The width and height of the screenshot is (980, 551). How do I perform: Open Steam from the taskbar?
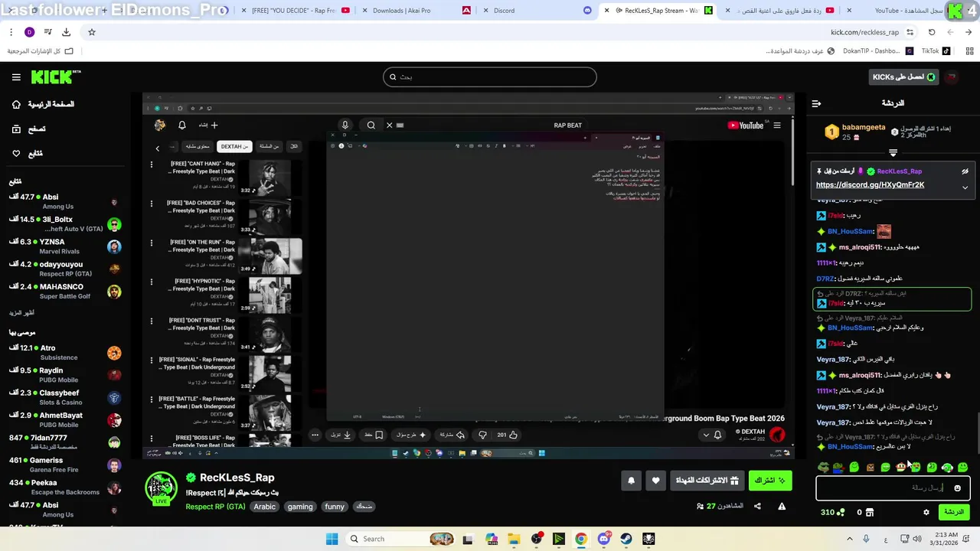626,539
